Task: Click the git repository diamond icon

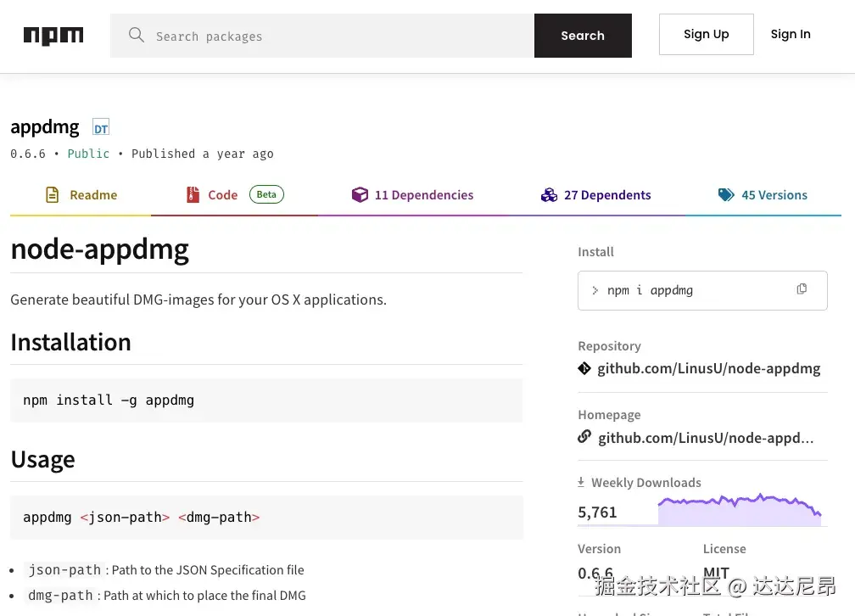Action: 584,368
